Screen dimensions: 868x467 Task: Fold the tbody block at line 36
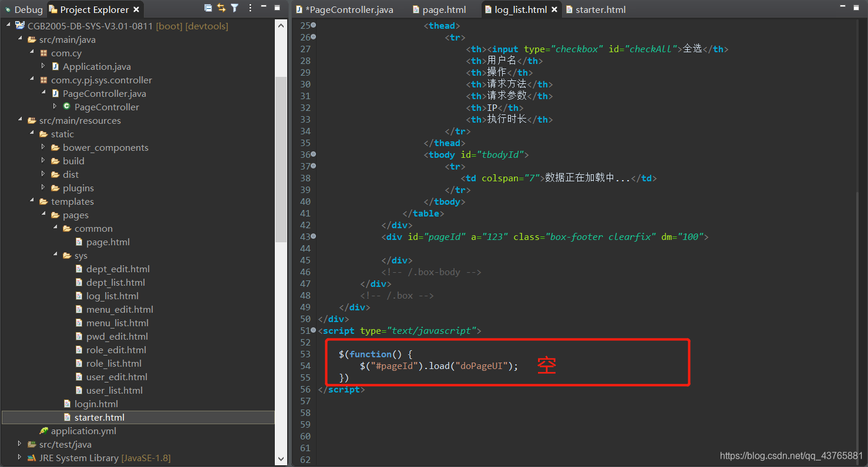pos(313,154)
